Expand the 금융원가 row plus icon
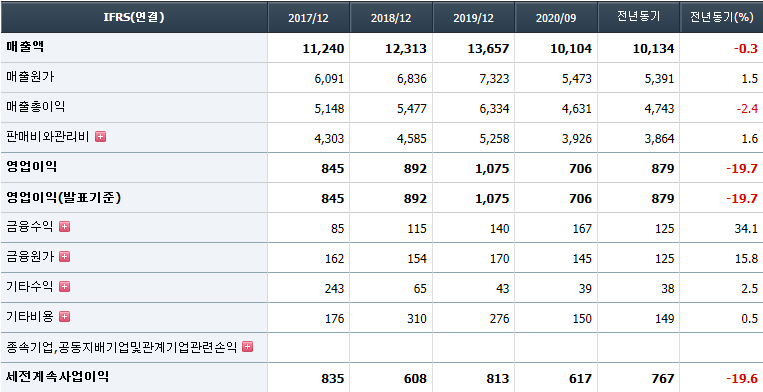The width and height of the screenshot is (763, 392). [x=64, y=256]
